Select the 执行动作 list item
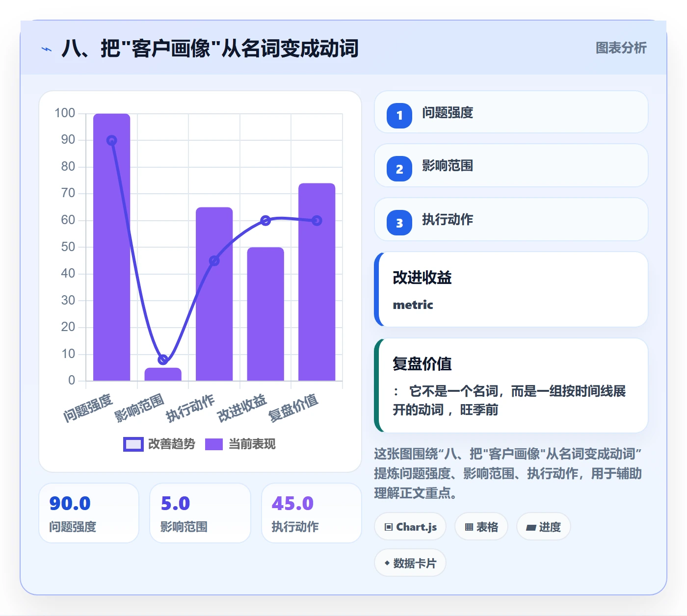 pyautogui.click(x=511, y=219)
